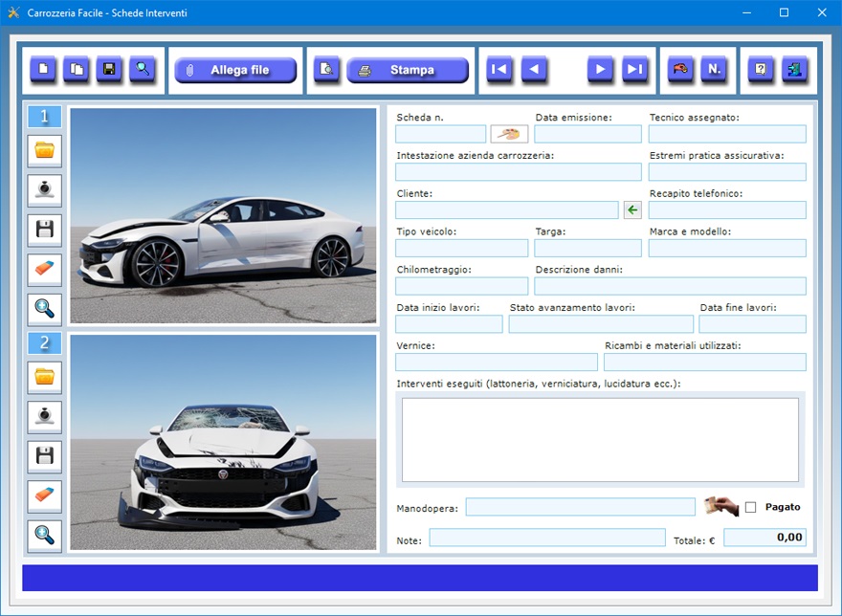Click the green arrow next to Cliente field

coord(632,209)
